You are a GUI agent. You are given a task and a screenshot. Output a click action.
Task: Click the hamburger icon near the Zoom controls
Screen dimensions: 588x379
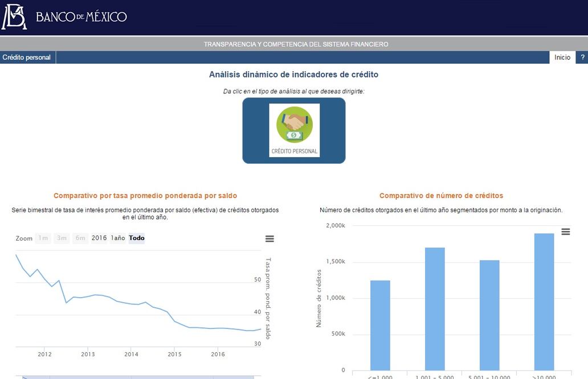[x=269, y=238]
